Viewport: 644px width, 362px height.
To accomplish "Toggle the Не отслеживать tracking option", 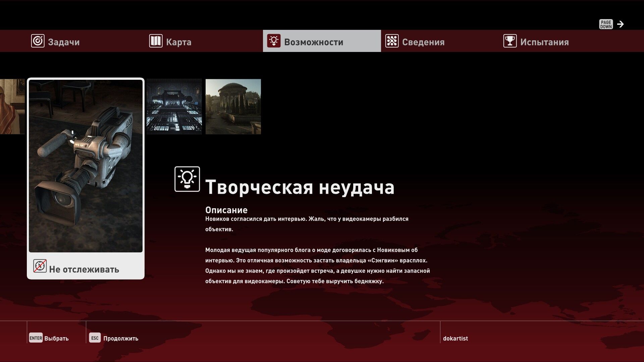I will [84, 269].
